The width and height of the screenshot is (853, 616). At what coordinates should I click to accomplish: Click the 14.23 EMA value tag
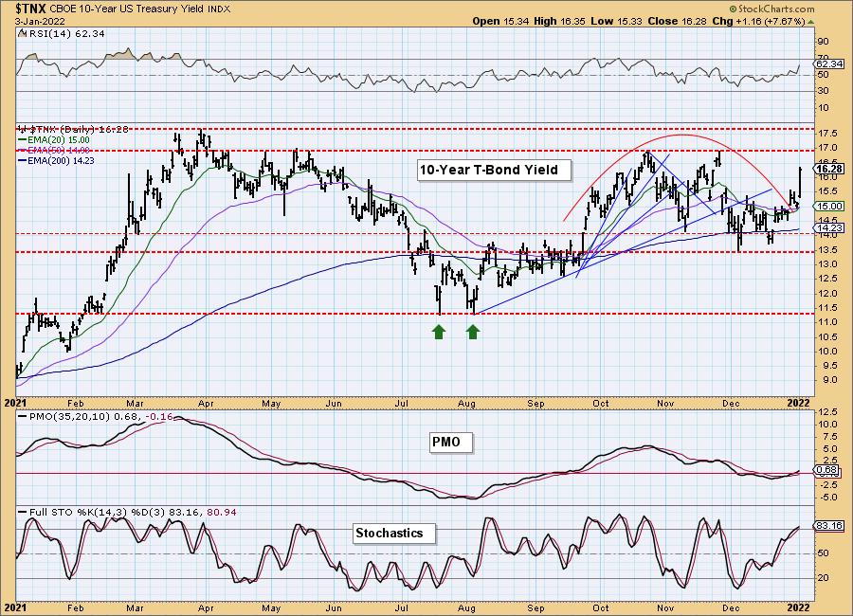[x=829, y=228]
